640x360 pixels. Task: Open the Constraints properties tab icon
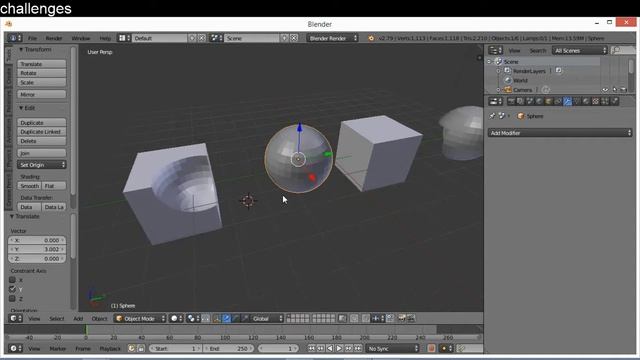click(557, 101)
